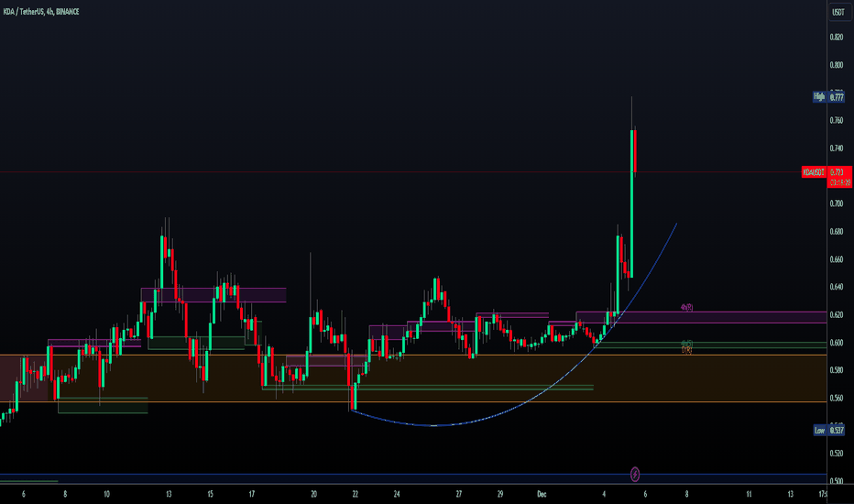The width and height of the screenshot is (854, 504).
Task: Click the 0.800 price axis value
Action: (x=836, y=65)
